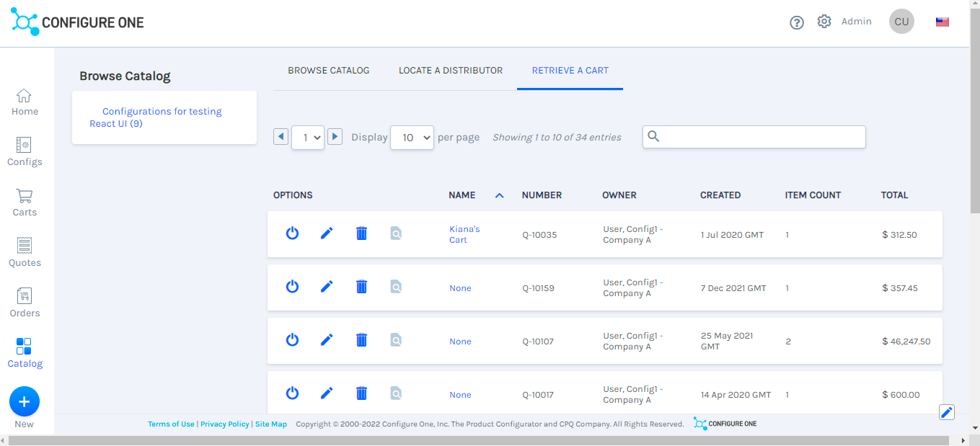Open the Kiana's Cart link
The image size is (980, 446).
tap(464, 234)
